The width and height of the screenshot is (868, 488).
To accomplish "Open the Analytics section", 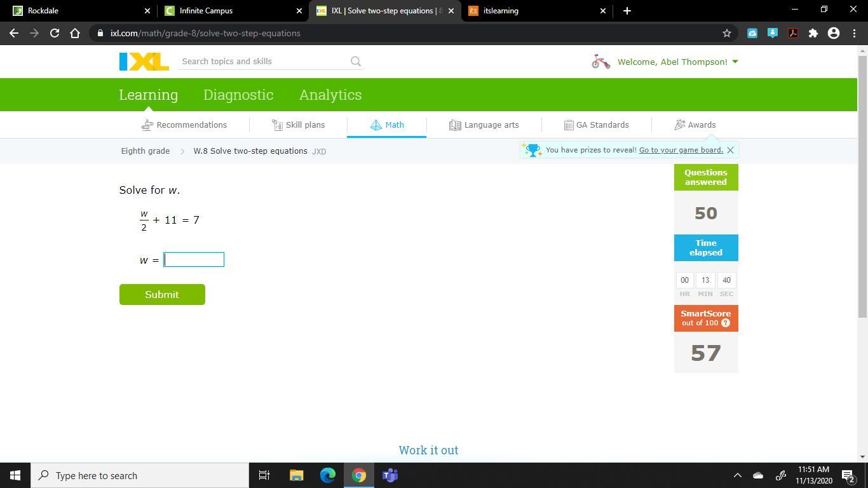I will pyautogui.click(x=330, y=95).
